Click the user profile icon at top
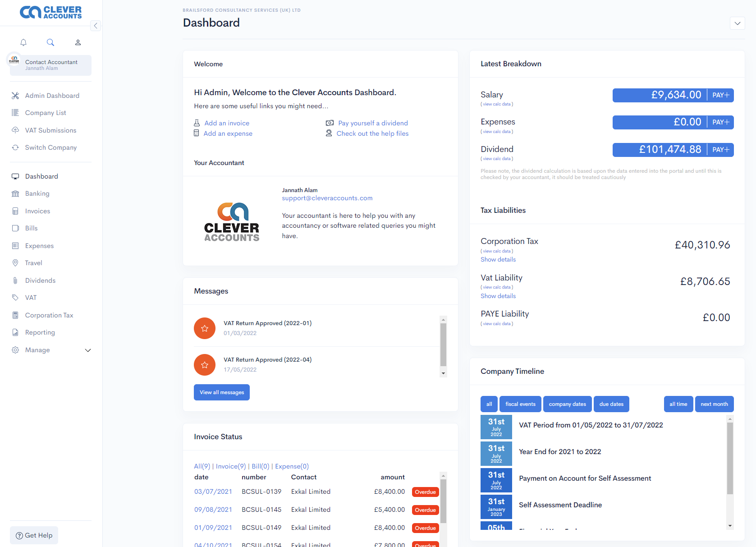 coord(77,42)
